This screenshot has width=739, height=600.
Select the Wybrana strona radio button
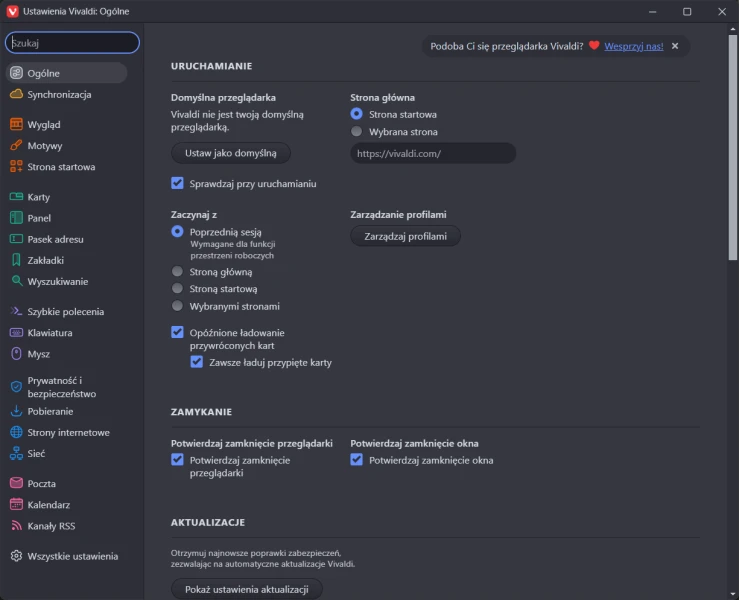pos(356,131)
